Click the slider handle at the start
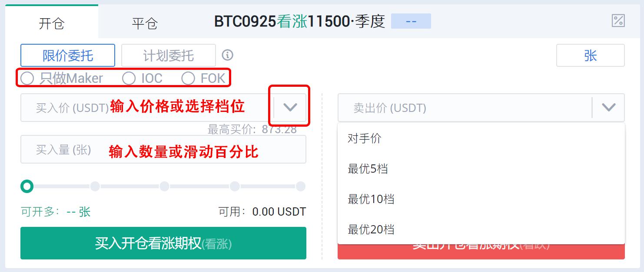The image size is (644, 272). (27, 187)
